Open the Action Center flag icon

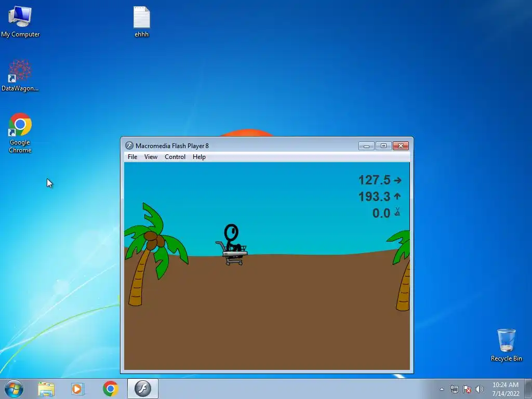click(x=467, y=389)
